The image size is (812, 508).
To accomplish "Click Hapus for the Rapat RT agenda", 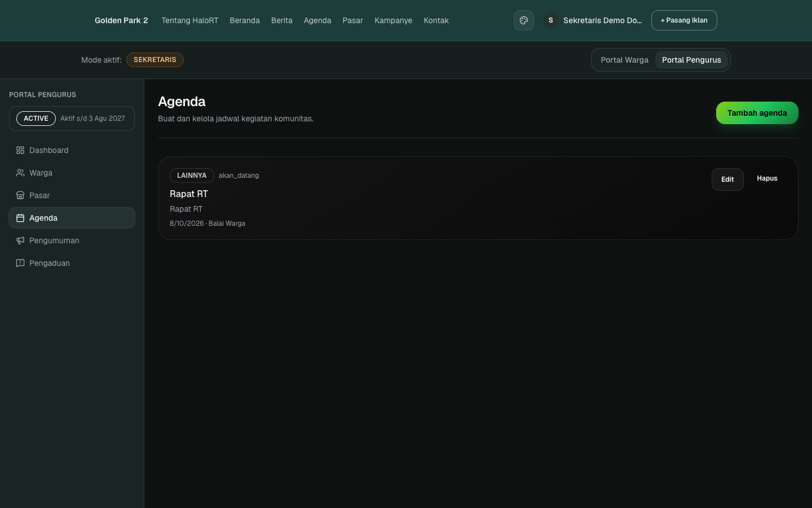I will pyautogui.click(x=767, y=178).
